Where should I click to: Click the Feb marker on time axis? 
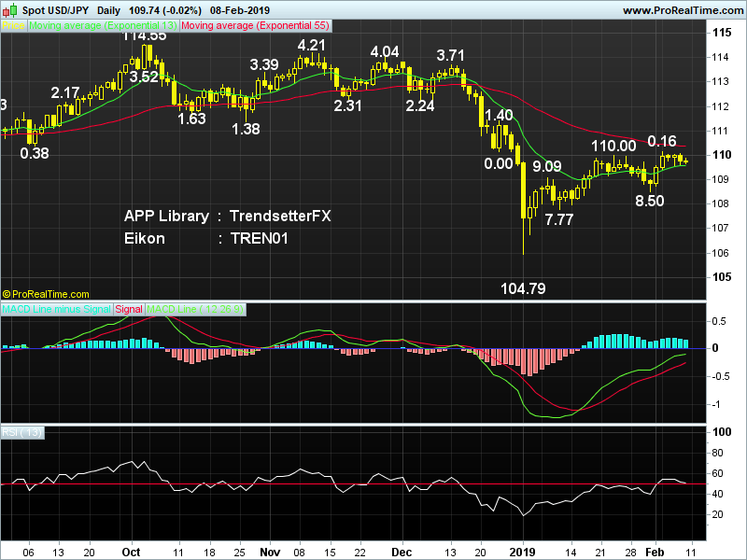click(x=655, y=552)
